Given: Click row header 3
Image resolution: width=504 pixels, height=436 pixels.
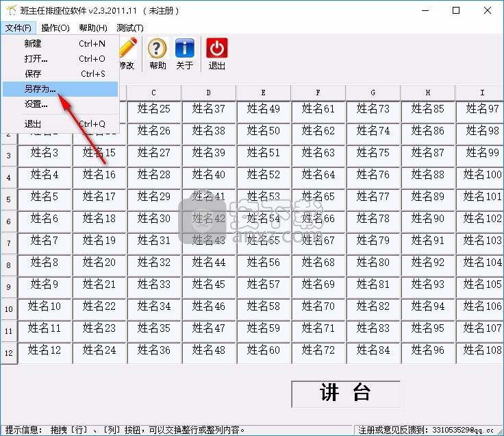Looking at the screenshot, I should (9, 156).
